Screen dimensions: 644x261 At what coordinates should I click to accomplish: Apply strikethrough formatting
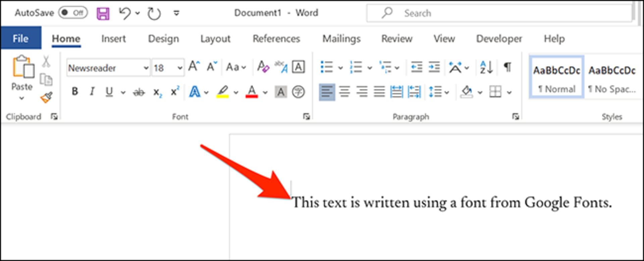click(139, 92)
